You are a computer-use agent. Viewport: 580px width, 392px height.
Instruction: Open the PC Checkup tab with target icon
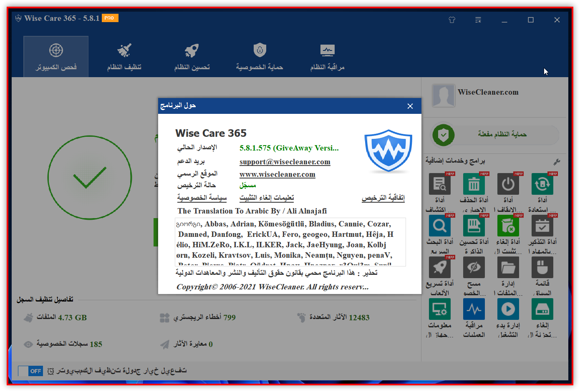[56, 56]
